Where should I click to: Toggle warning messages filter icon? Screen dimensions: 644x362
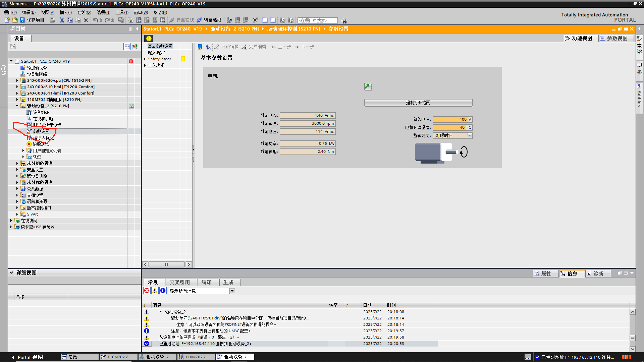155,291
